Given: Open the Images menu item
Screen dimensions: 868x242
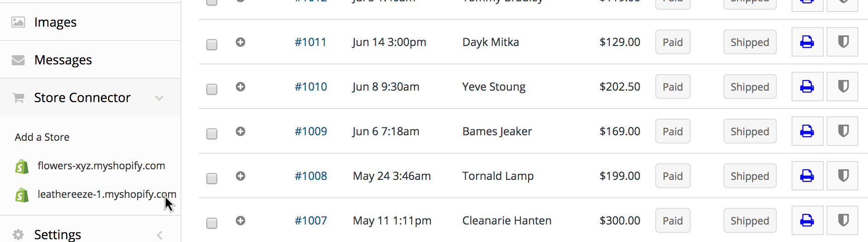Looking at the screenshot, I should (90, 22).
